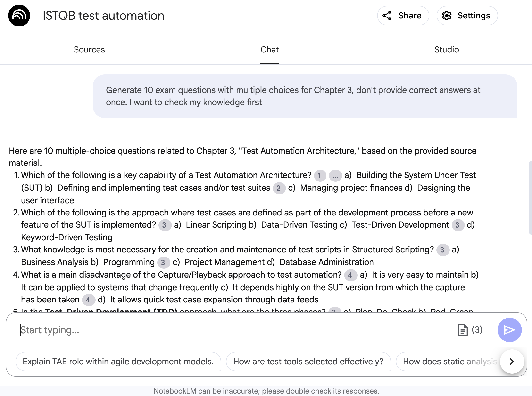The width and height of the screenshot is (532, 396).
Task: Open the Settings button
Action: tap(467, 16)
